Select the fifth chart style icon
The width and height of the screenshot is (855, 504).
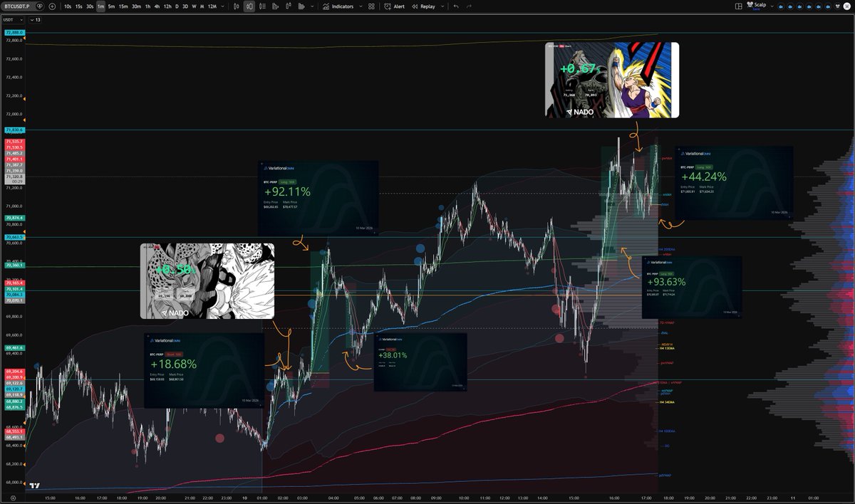[288, 6]
